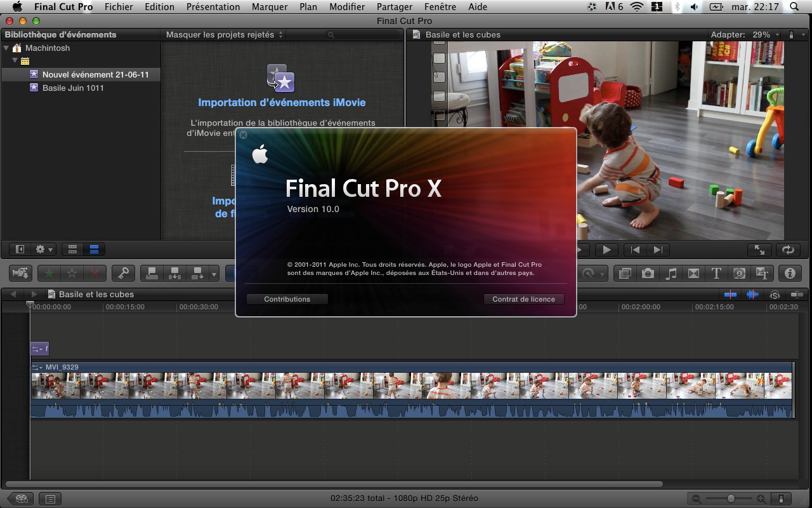Toggle timeline snapping
The image size is (812, 508).
[797, 295]
